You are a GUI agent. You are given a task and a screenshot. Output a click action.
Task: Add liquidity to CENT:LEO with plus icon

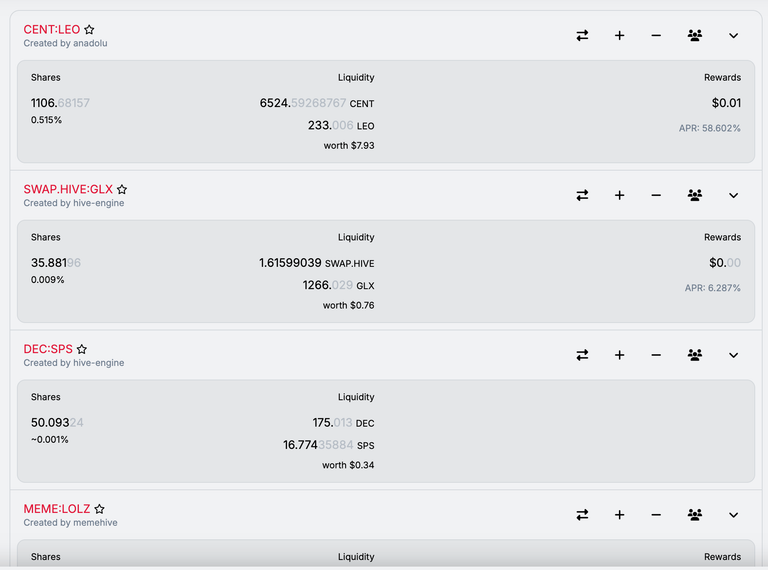(x=619, y=35)
